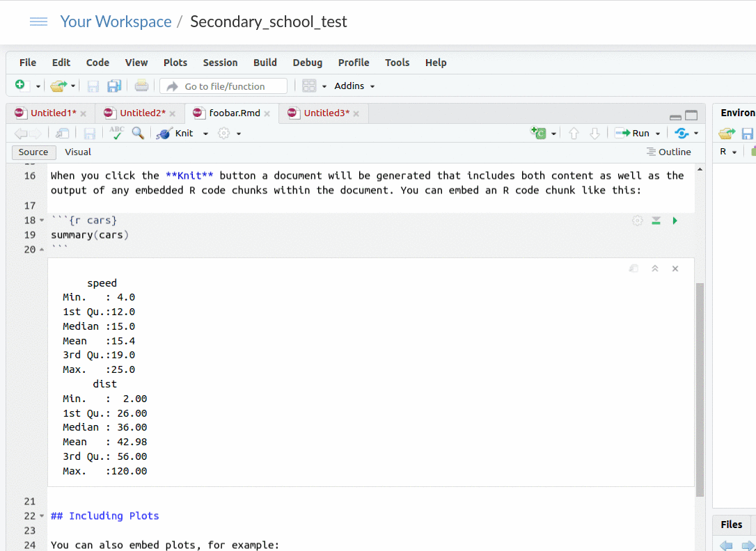Go to previous chunk with up arrow icon
This screenshot has width=756, height=551.
[x=574, y=134]
